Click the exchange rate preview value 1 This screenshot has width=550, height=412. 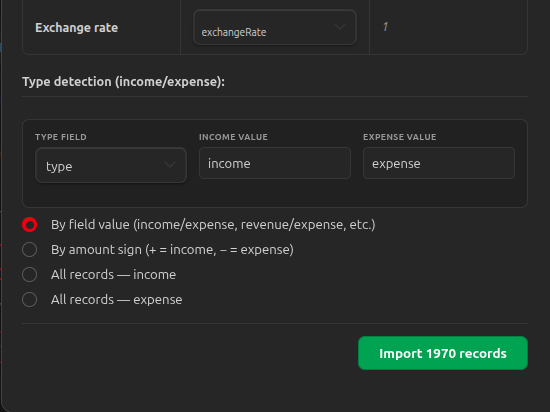pyautogui.click(x=385, y=27)
